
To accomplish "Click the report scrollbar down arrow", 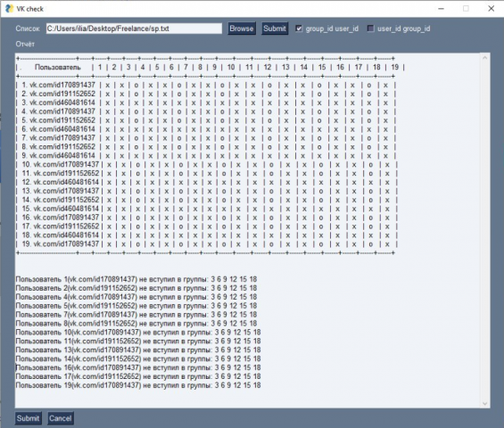I will coord(484,404).
